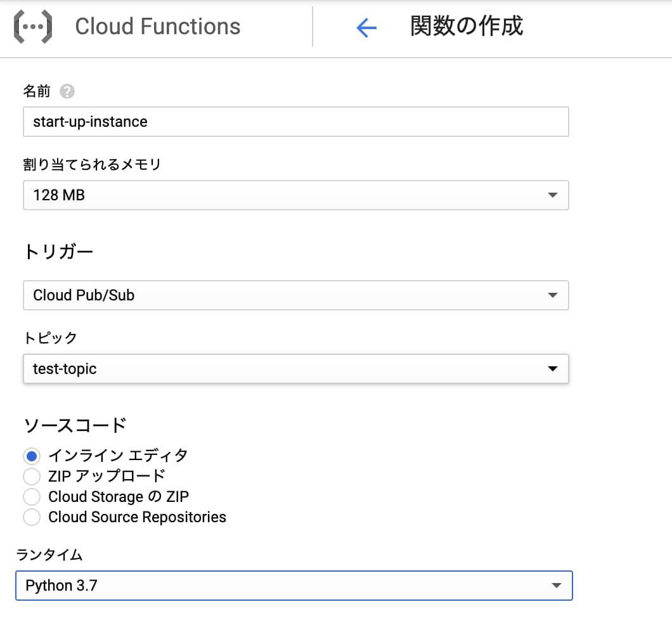This screenshot has height=635, width=672.
Task: Click the 割り当てられるメモリ label
Action: tap(92, 164)
